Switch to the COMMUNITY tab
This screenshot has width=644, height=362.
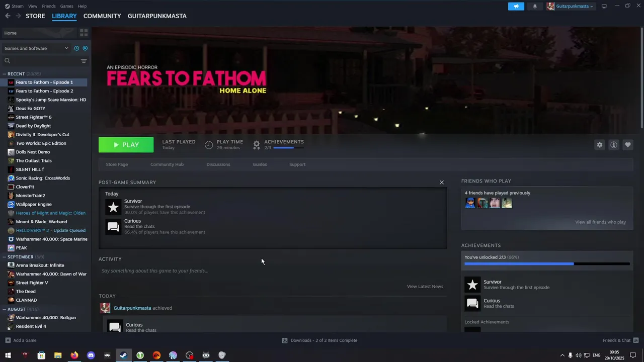pyautogui.click(x=102, y=16)
